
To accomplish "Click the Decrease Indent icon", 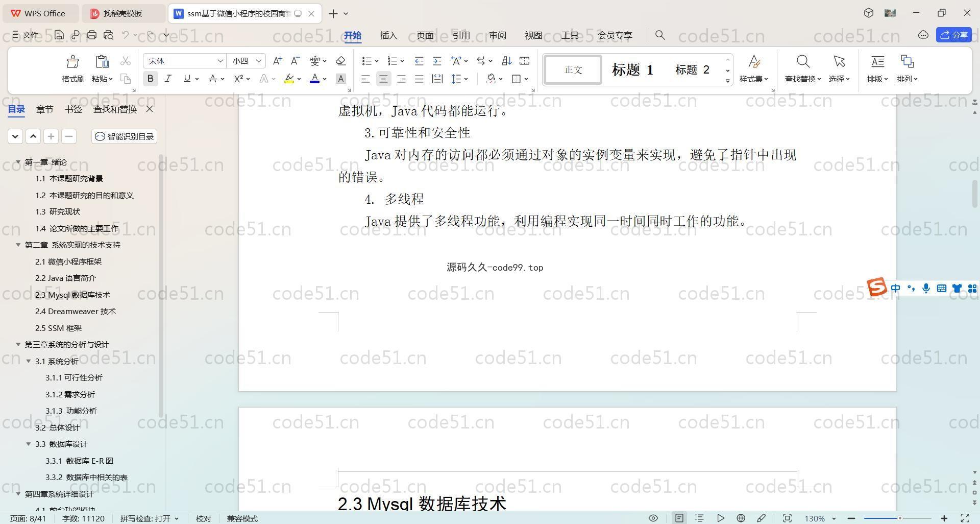I will coord(419,61).
